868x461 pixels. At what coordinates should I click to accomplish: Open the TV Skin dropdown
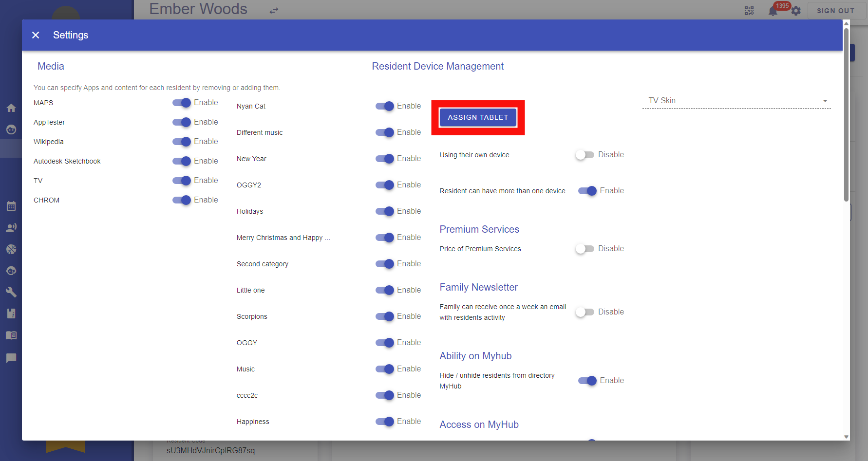(x=736, y=101)
